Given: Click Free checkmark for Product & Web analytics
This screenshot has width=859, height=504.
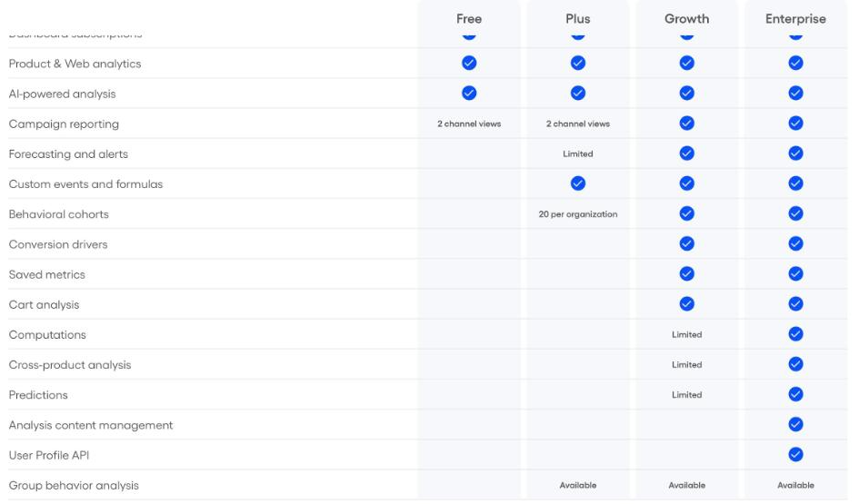Looking at the screenshot, I should coord(469,63).
